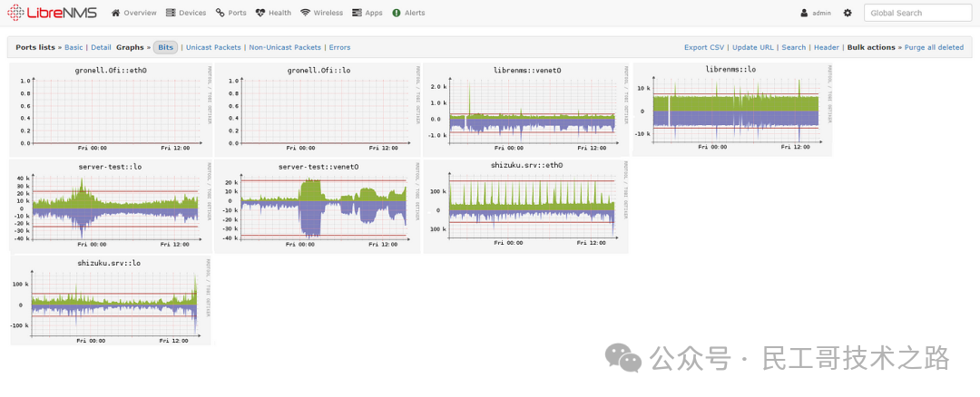Open the Overview menu
This screenshot has width=980, height=397.
pos(133,13)
